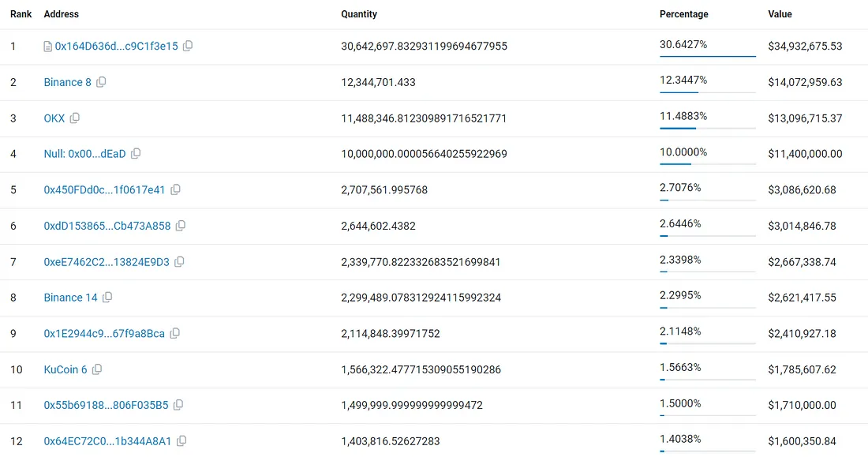
Task: Copy the 0x64EC72C0...1b344A8A1 address
Action: [181, 441]
